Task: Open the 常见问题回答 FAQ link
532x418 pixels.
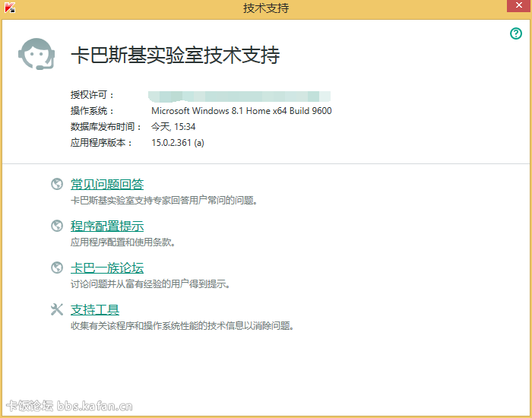Action: click(x=107, y=184)
